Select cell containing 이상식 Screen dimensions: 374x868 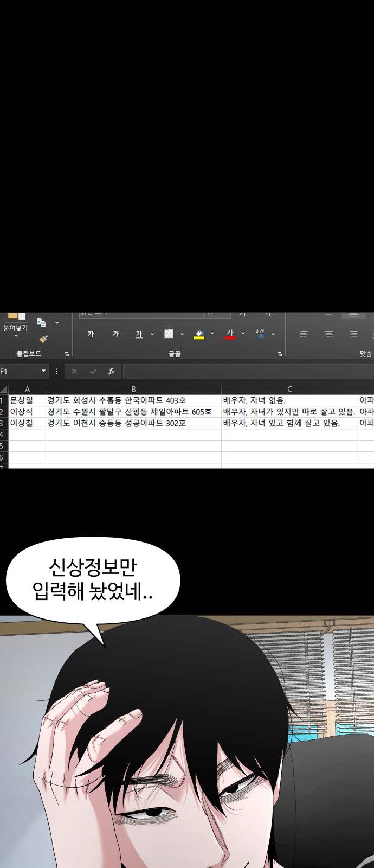[27, 412]
